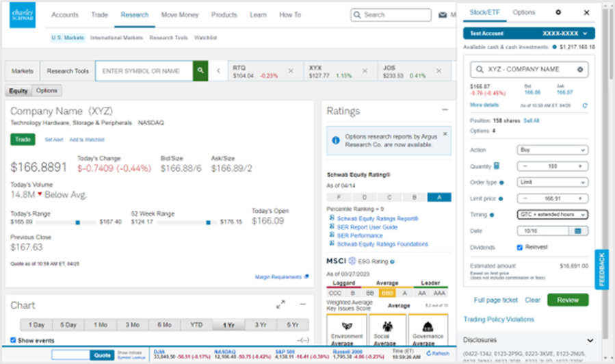Uncheck the Show events checkbox
This screenshot has height=364, width=615.
pos(14,340)
